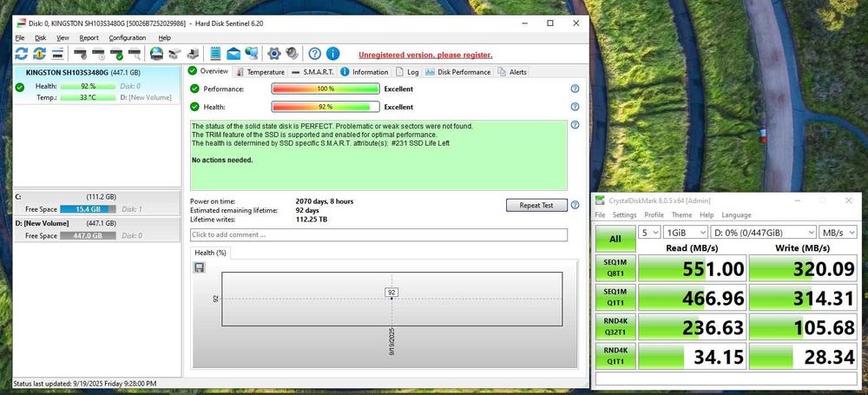Click the globe-over-disk toolbar icon
The height and width of the screenshot is (395, 868).
(156, 54)
